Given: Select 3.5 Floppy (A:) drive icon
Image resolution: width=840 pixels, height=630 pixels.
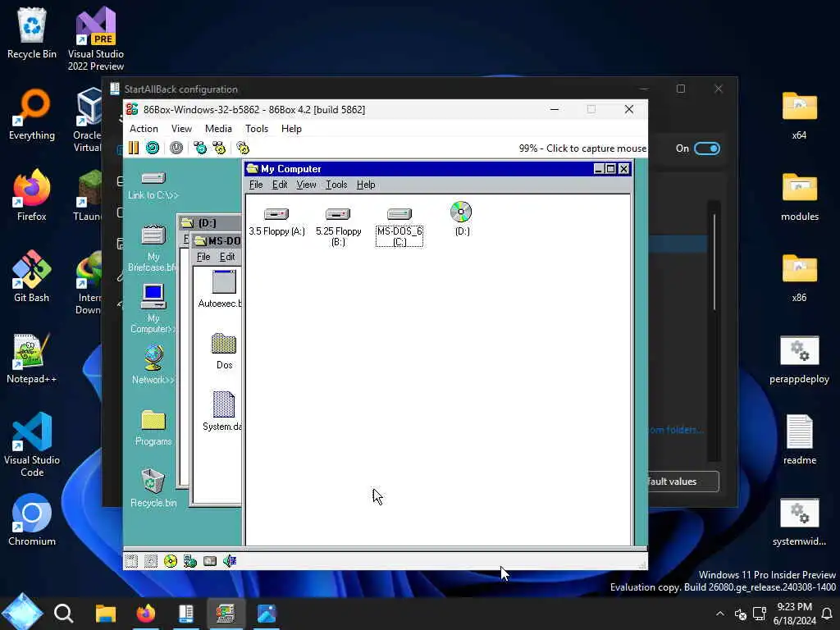Looking at the screenshot, I should tap(276, 221).
